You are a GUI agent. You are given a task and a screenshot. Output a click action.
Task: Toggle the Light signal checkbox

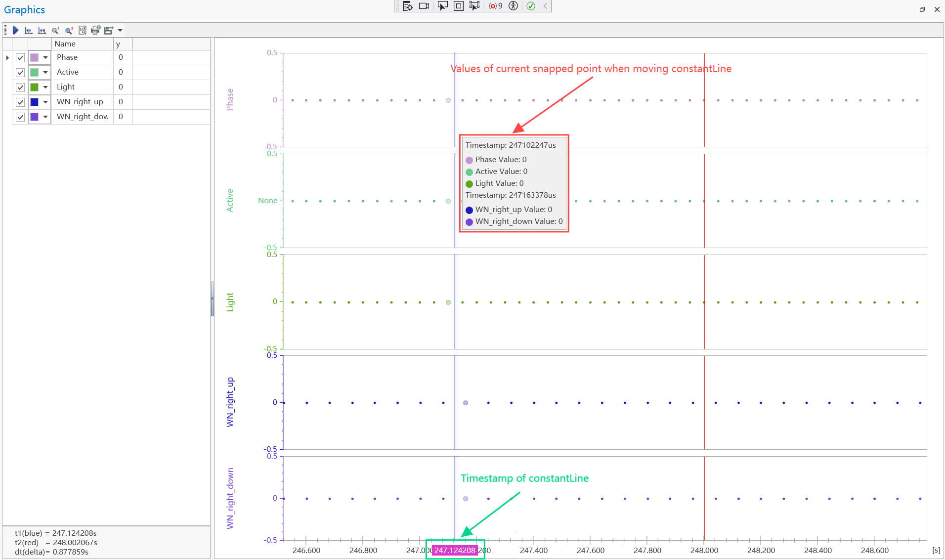coord(20,87)
